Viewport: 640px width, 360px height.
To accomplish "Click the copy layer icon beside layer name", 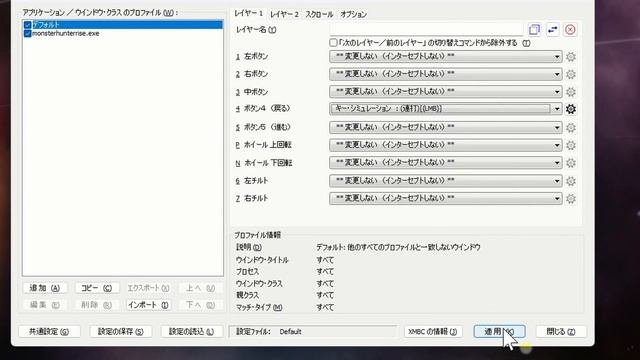I will [534, 29].
